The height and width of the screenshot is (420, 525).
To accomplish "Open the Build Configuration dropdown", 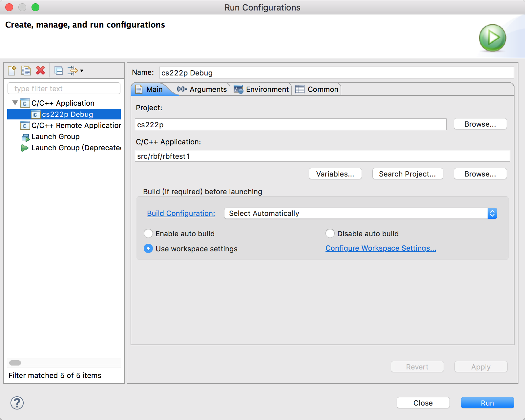I will [360, 213].
